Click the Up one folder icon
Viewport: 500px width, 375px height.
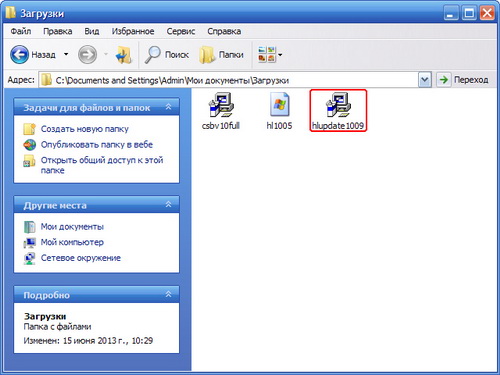124,54
